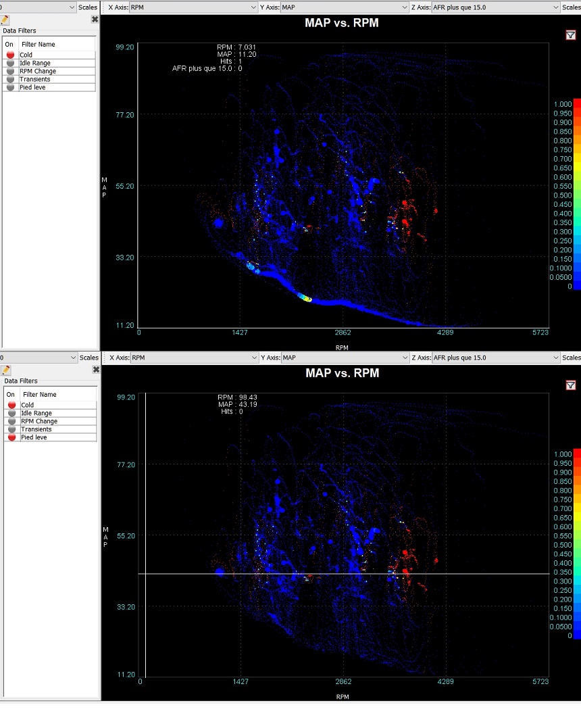581x728 pixels.
Task: Click the pencil edit icon in the lower filter panel
Action: point(6,370)
